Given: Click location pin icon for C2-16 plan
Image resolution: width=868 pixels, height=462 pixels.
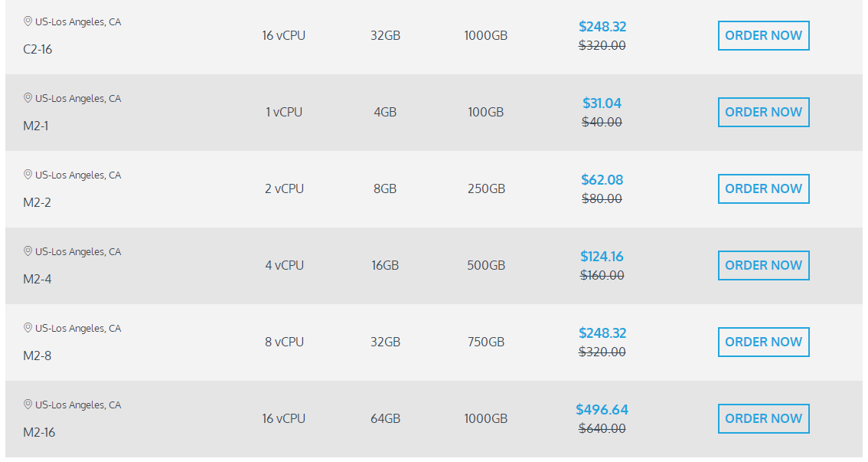Looking at the screenshot, I should point(28,21).
